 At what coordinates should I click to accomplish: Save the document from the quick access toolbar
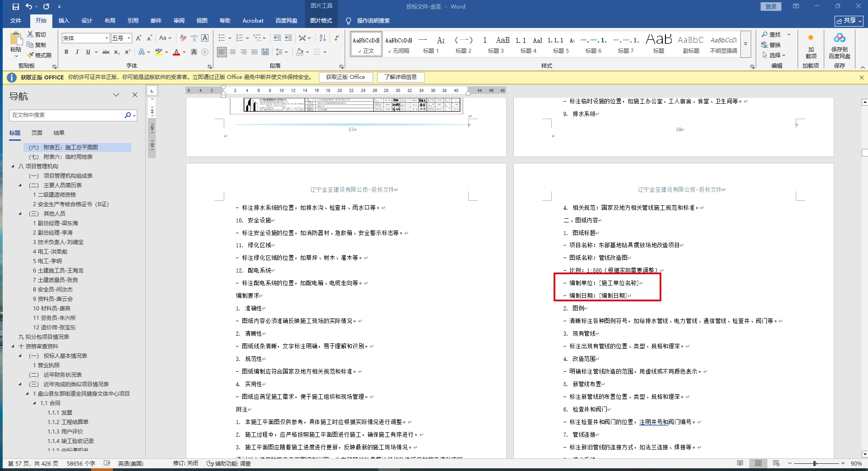click(x=16, y=7)
